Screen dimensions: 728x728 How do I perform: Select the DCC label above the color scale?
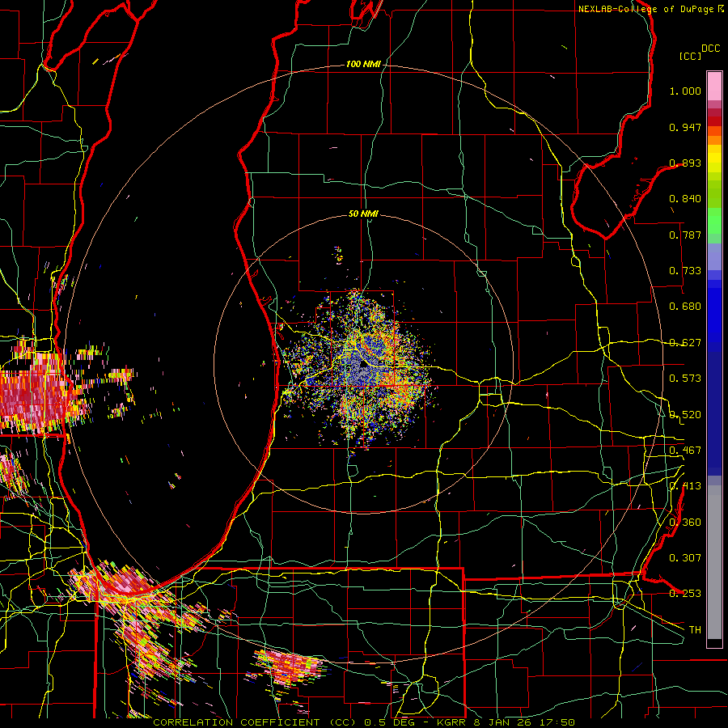pos(711,48)
